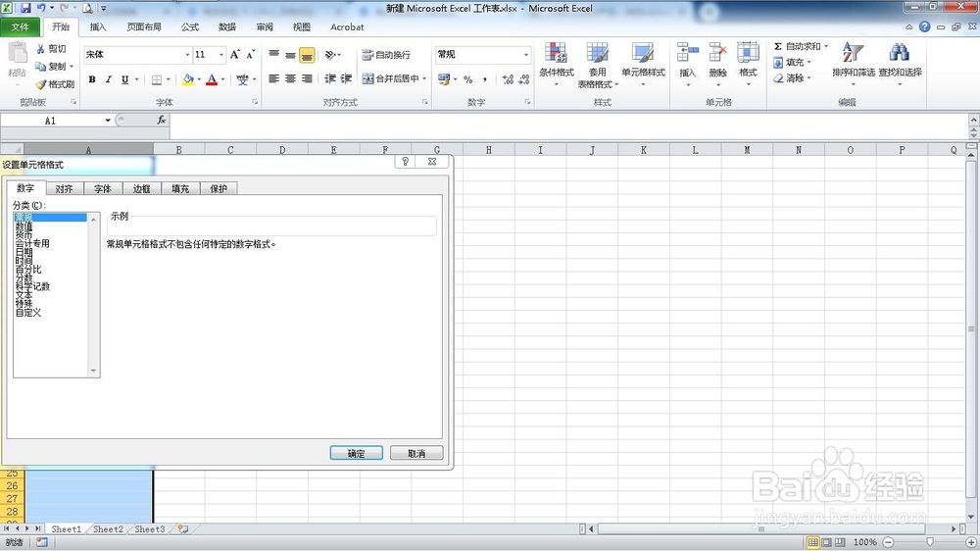The height and width of the screenshot is (551, 980).
Task: Apply percent style format
Action: (468, 79)
